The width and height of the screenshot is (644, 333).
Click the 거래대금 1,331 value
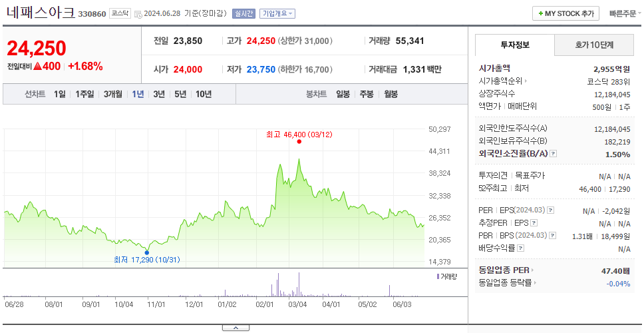414,69
